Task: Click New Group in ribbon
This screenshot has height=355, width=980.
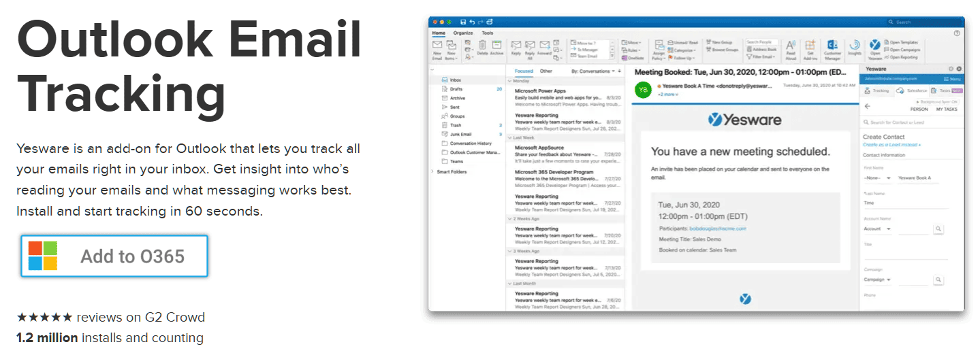Action: coord(719,42)
